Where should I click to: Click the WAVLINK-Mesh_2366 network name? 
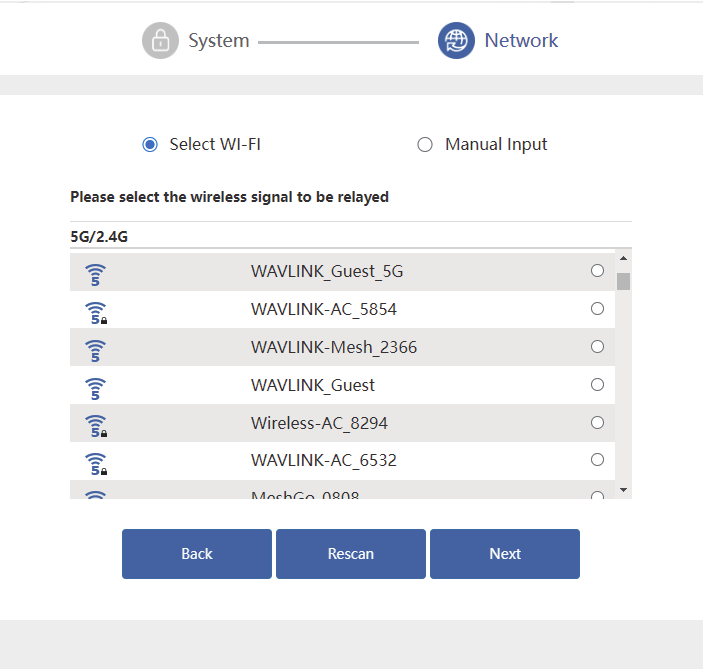[x=334, y=348]
